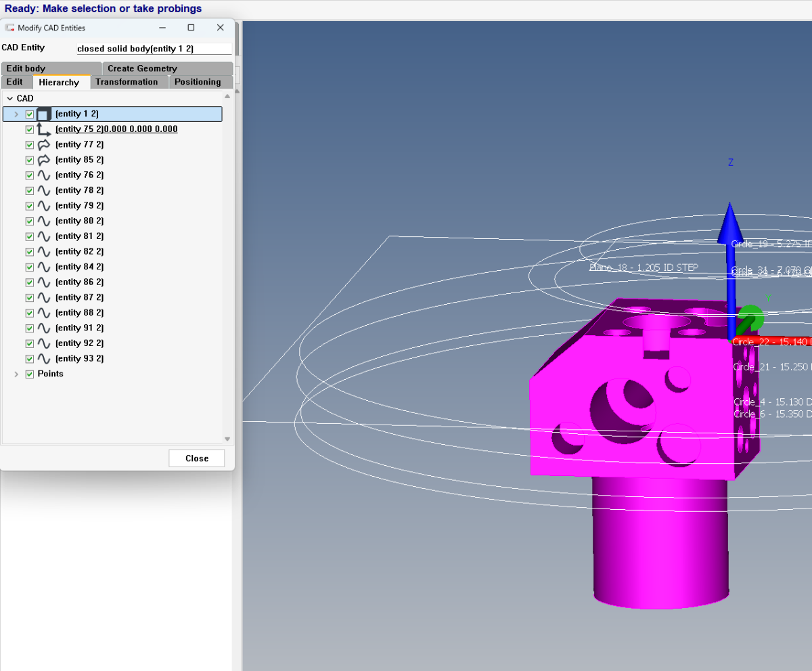Toggle the Points checkbox

(30, 374)
